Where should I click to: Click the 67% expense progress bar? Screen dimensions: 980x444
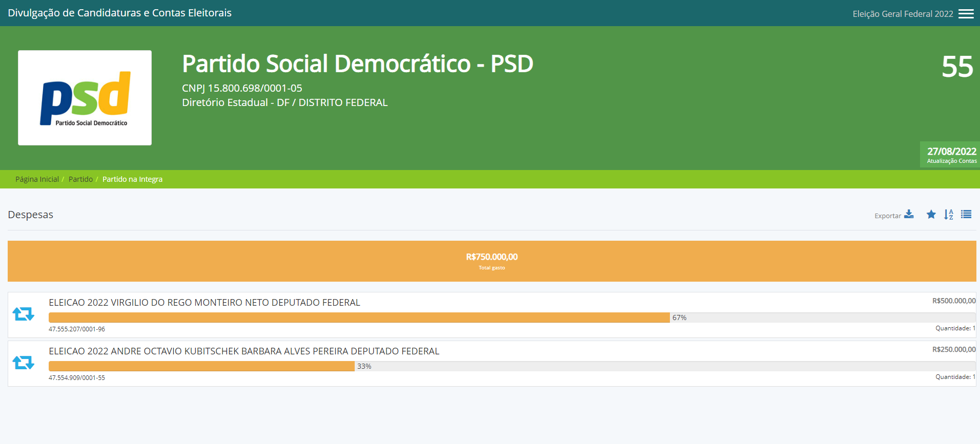pos(359,318)
